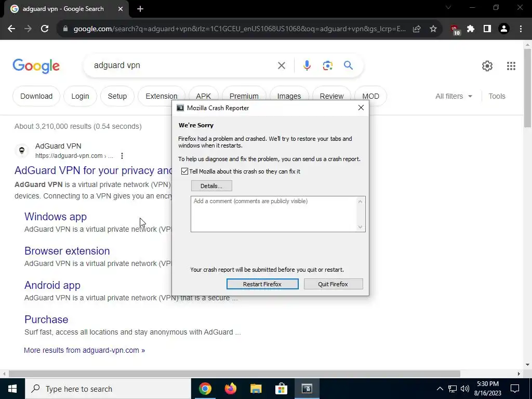The height and width of the screenshot is (399, 532).
Task: Open Google quick settings gear
Action: pyautogui.click(x=487, y=66)
